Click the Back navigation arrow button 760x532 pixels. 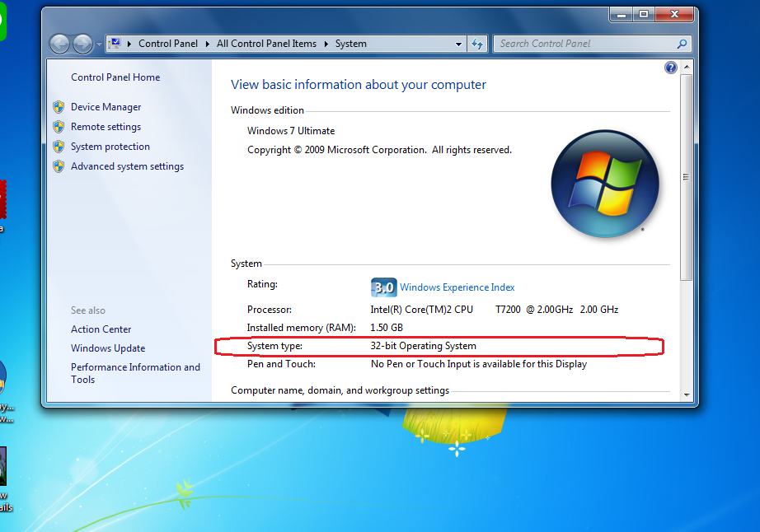(59, 44)
